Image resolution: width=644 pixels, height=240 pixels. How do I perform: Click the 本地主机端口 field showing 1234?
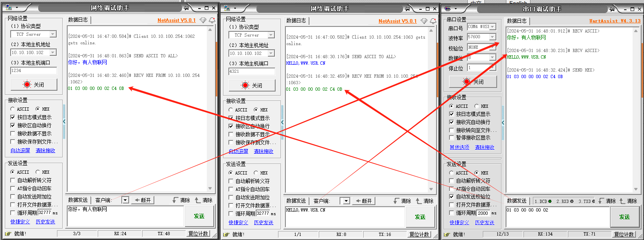[33, 71]
